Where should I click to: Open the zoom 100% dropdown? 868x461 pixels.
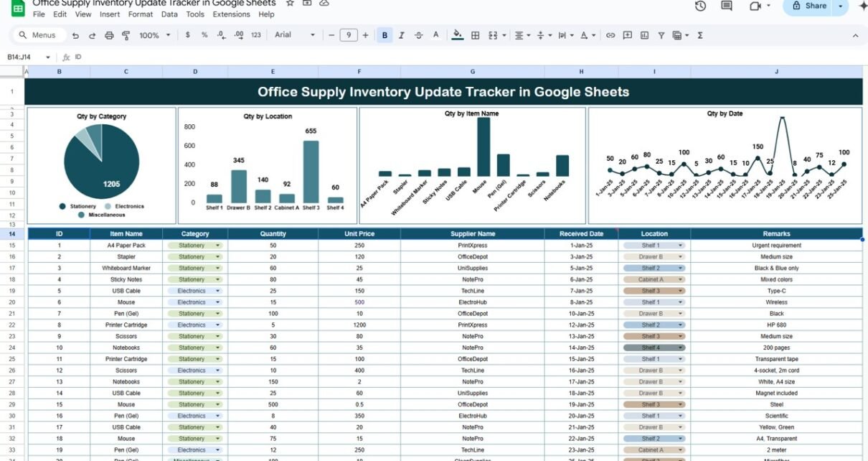pyautogui.click(x=155, y=35)
